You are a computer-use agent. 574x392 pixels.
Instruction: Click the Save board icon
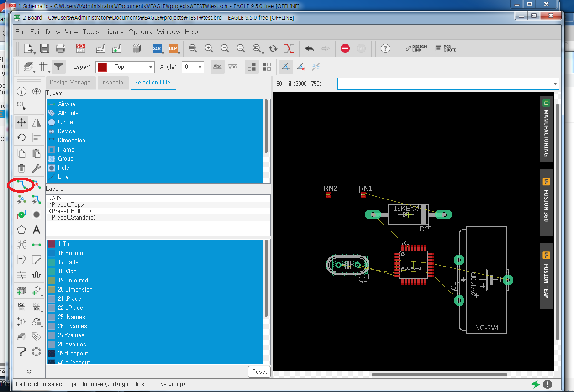(45, 48)
